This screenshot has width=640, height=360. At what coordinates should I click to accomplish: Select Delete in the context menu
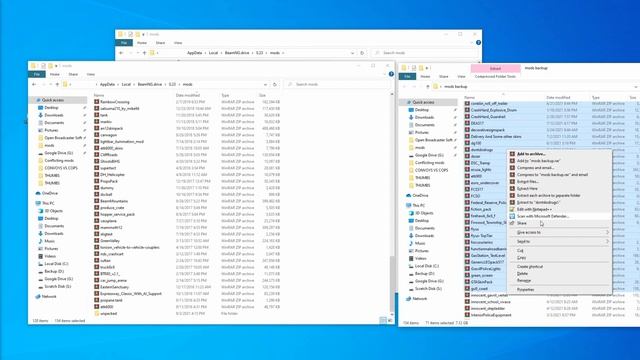[x=522, y=273]
